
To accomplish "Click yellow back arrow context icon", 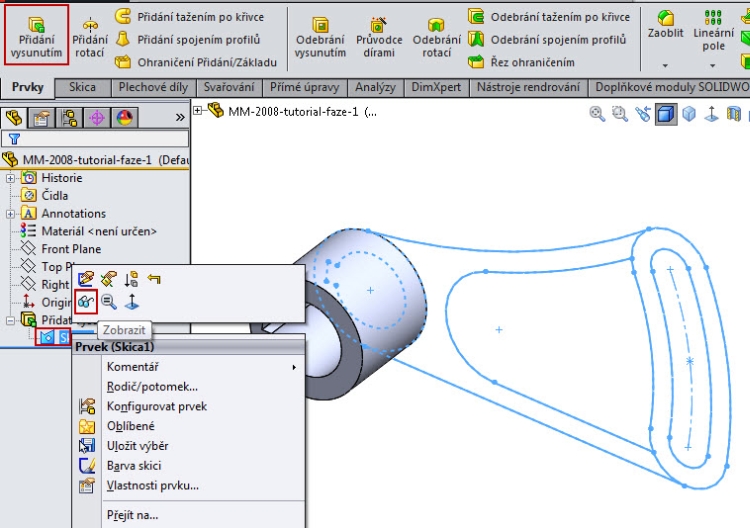I will click(x=154, y=279).
